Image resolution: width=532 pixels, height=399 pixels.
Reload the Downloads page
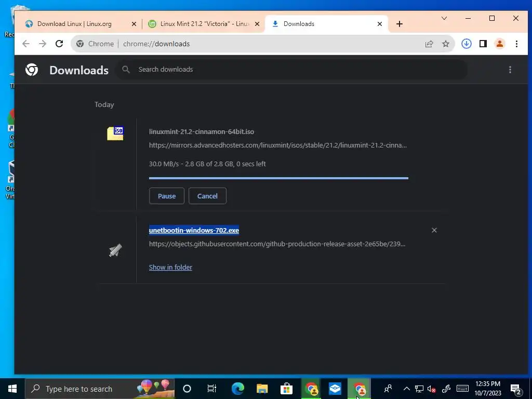[x=59, y=44]
